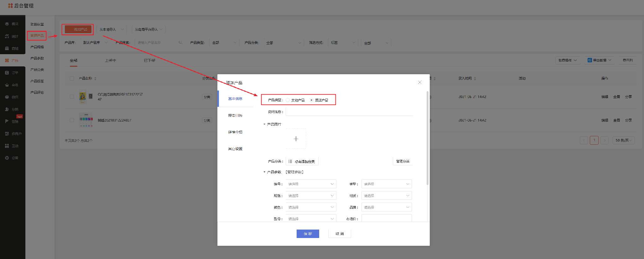Go to the next page arrow
The height and width of the screenshot is (259, 644).
coord(605,140)
